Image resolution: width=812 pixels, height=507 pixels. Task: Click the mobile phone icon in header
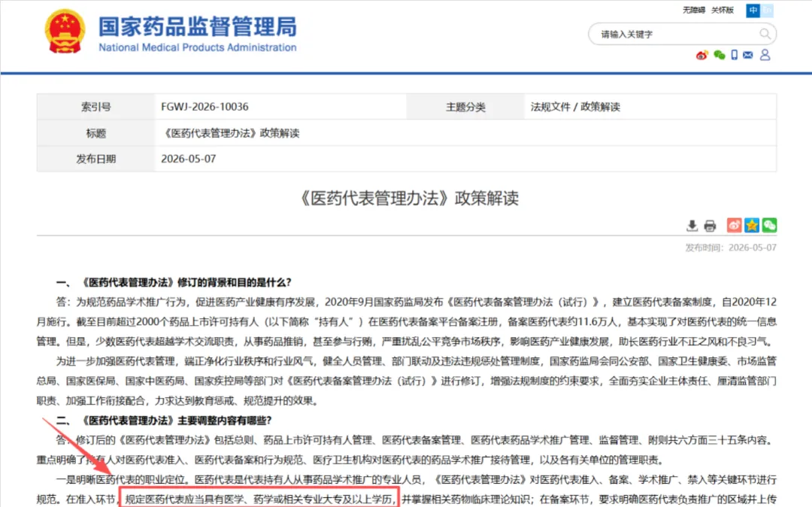click(x=734, y=55)
